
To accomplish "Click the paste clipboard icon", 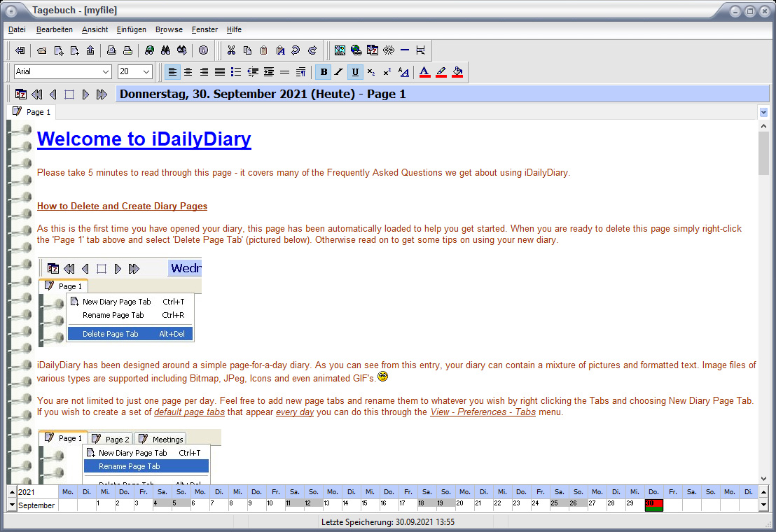I will coord(264,50).
